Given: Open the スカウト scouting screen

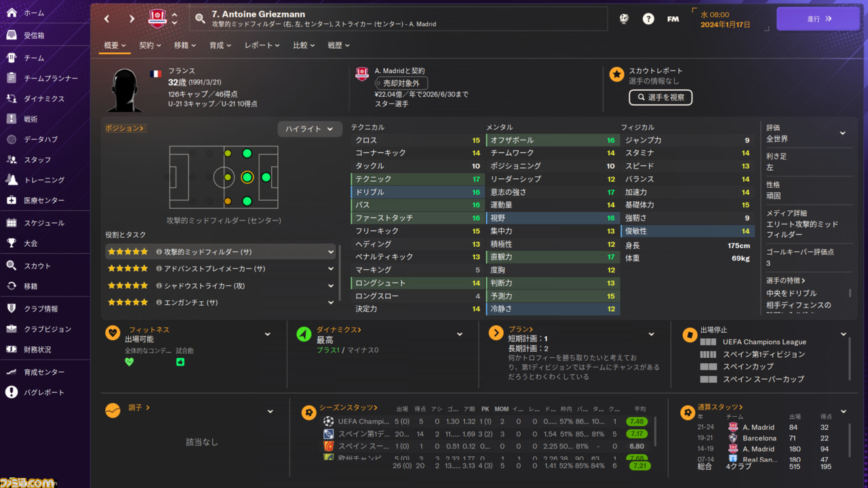Looking at the screenshot, I should [x=45, y=266].
